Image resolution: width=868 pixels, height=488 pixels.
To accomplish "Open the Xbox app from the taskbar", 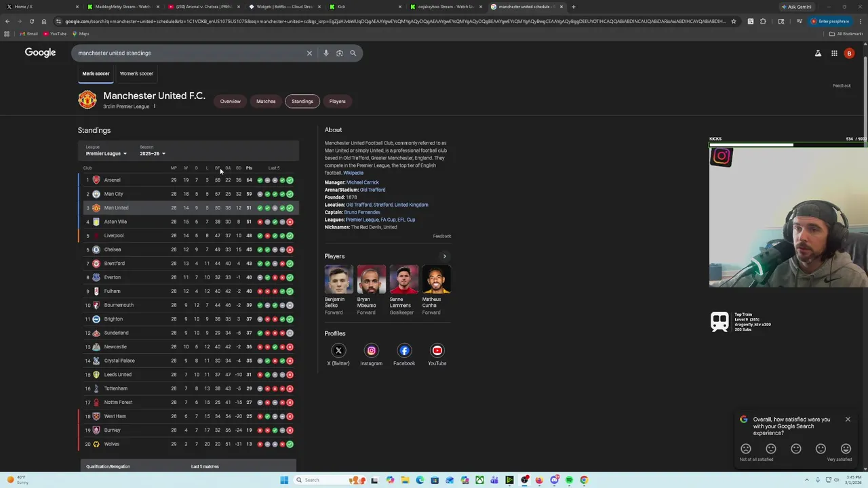I will 479,480.
